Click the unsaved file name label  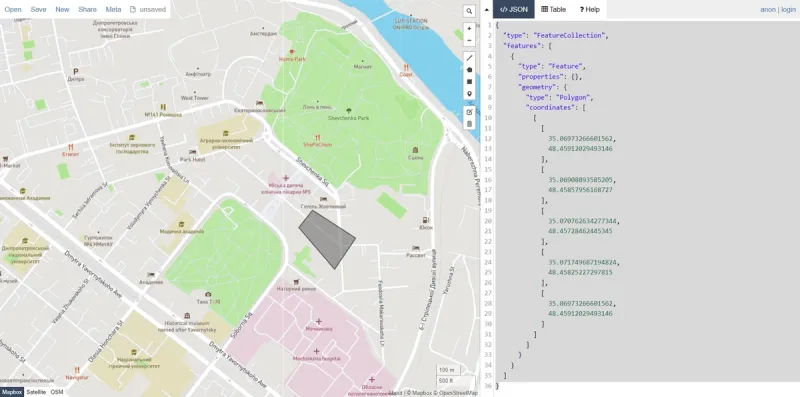153,9
